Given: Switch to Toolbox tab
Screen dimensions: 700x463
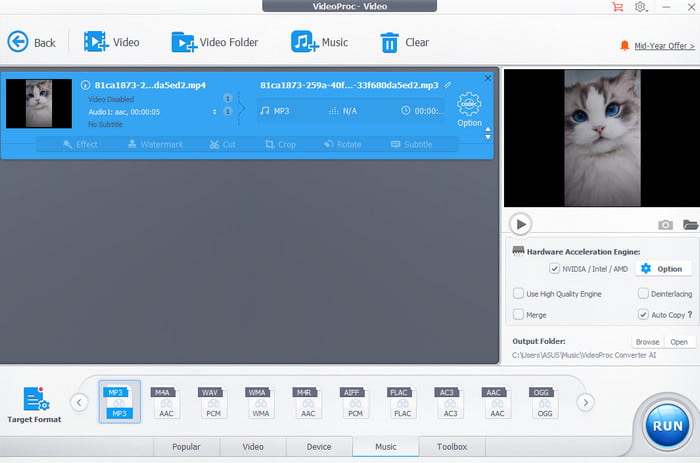Looking at the screenshot, I should point(452,446).
